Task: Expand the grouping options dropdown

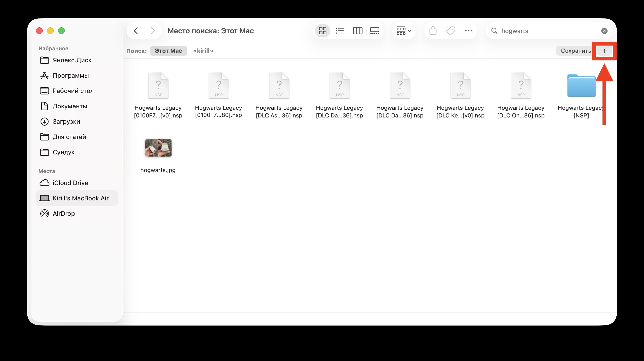Action: pyautogui.click(x=404, y=31)
